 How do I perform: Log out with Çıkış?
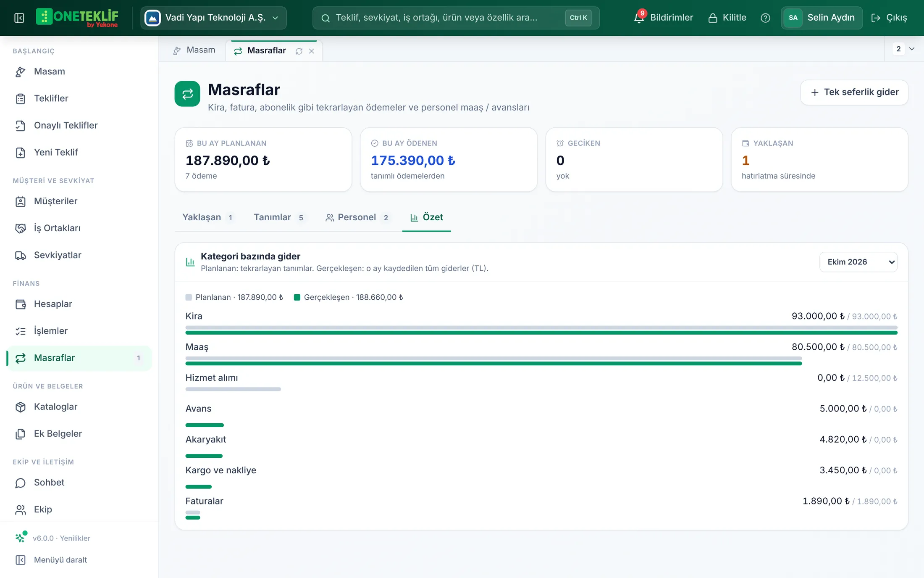(889, 18)
